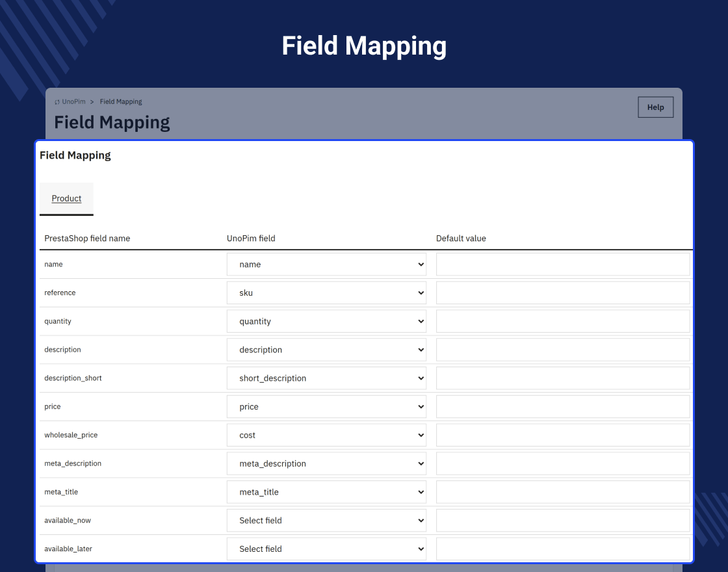The width and height of the screenshot is (728, 572).
Task: Expand the short_description dropdown
Action: coord(326,378)
